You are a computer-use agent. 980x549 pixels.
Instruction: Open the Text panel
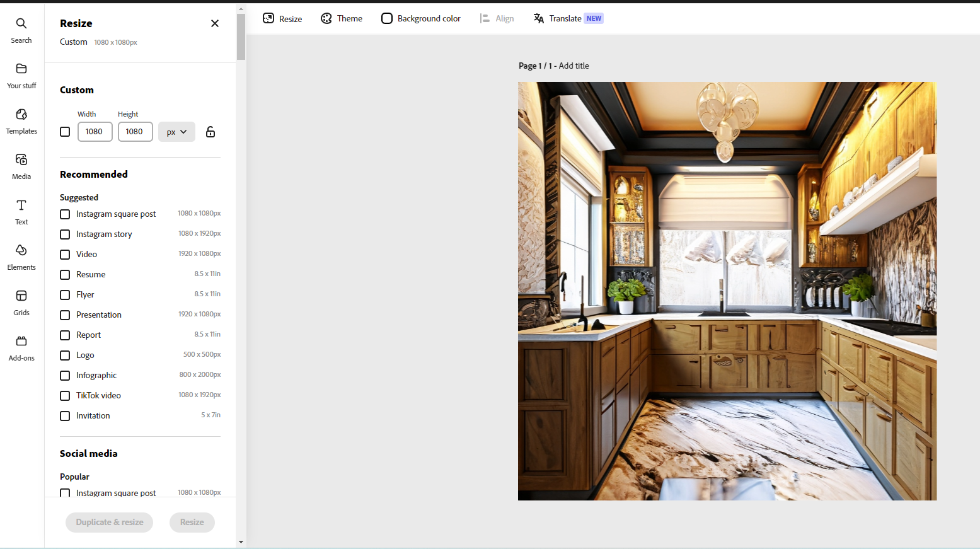click(x=21, y=212)
